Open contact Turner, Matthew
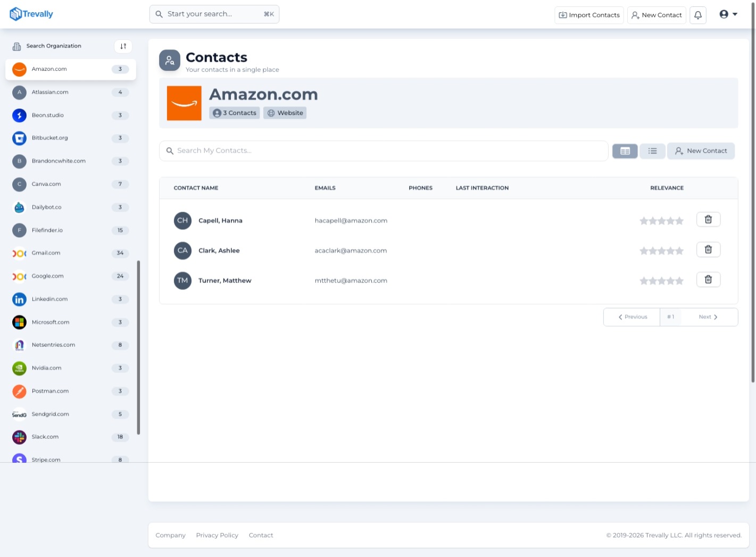756x557 pixels. coord(225,281)
